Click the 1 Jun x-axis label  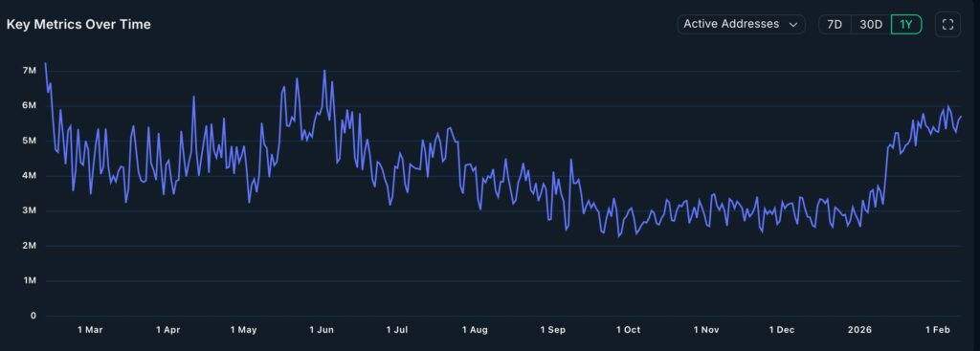pyautogui.click(x=322, y=330)
